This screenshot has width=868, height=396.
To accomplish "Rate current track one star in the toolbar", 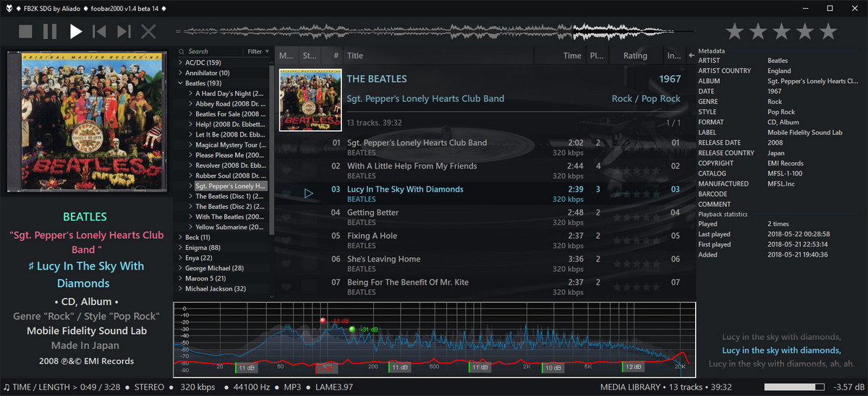I will point(735,31).
